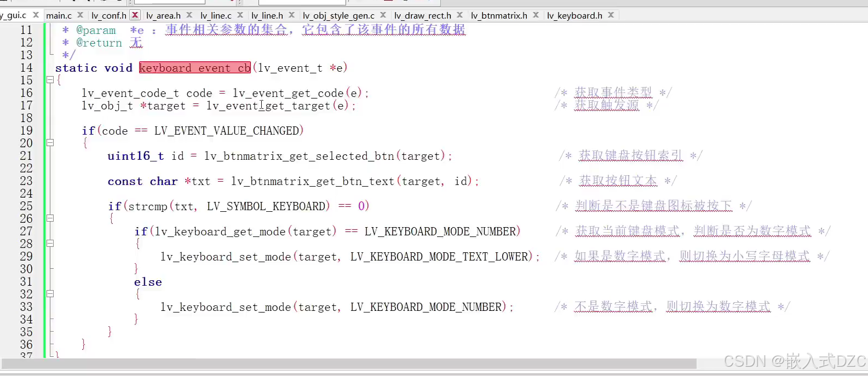The width and height of the screenshot is (868, 376).
Task: Switch to the lv_keyboard.h tab
Action: pos(574,15)
